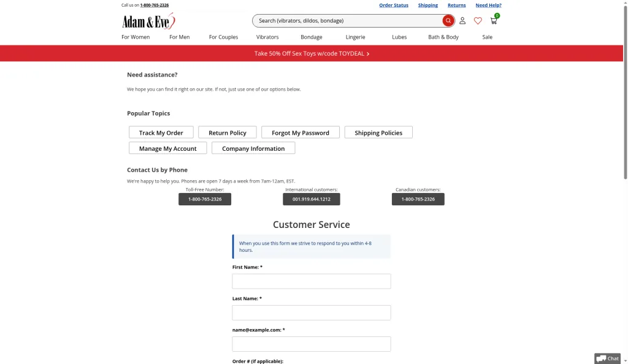This screenshot has width=628, height=364.
Task: Open the For Couples menu
Action: [223, 37]
